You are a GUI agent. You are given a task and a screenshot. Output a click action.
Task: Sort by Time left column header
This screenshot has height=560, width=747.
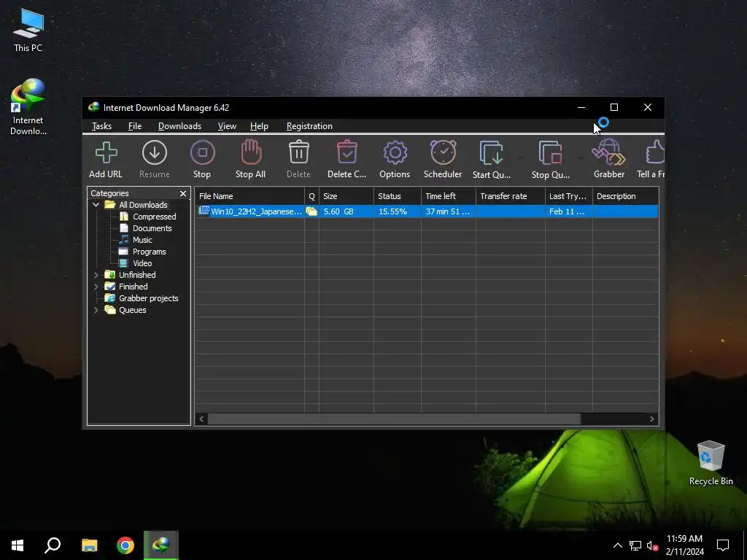tap(449, 196)
